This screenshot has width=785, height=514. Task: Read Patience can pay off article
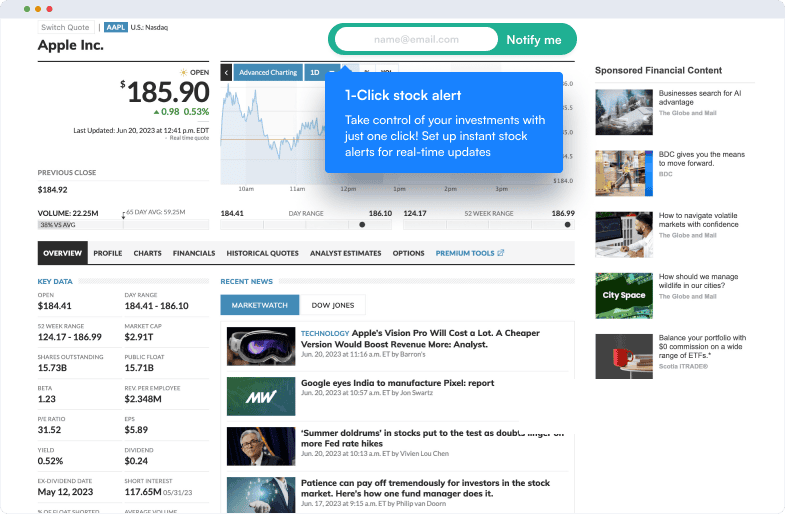click(425, 488)
